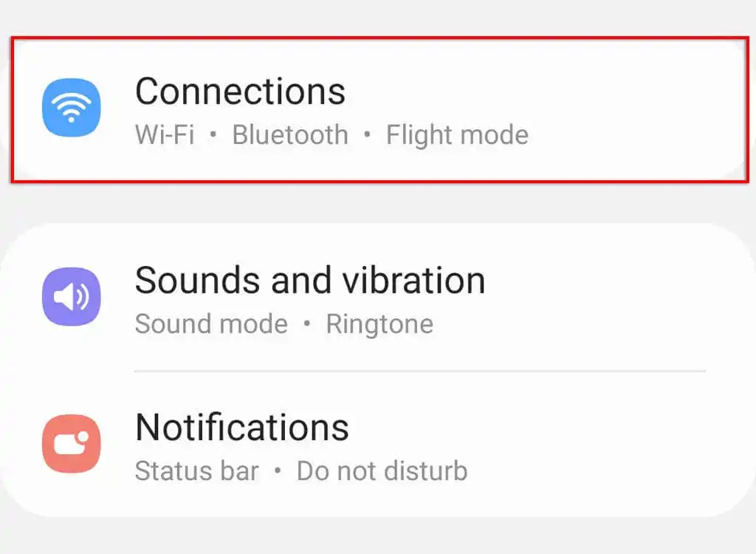
Task: Select the Sound mode subtitle text
Action: [x=211, y=324]
